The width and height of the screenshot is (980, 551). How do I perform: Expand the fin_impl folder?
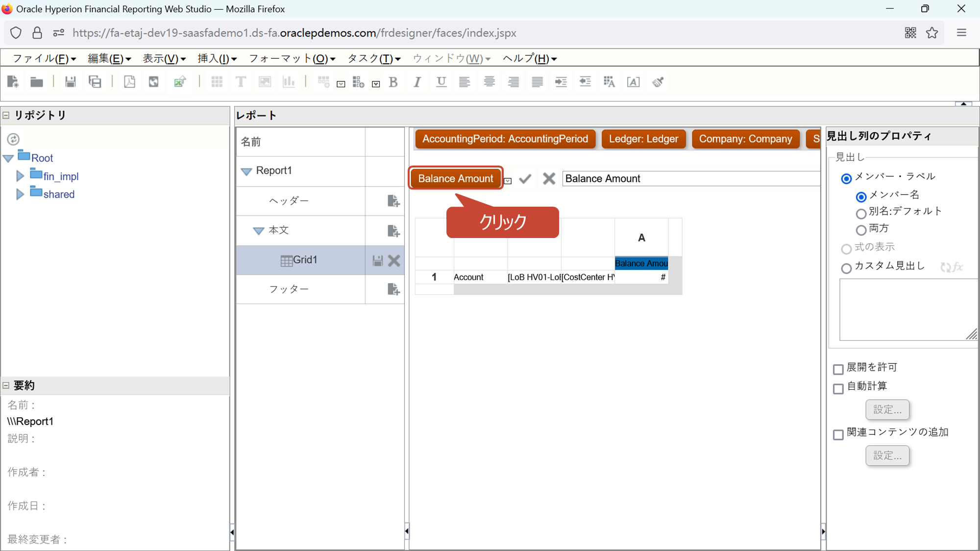click(x=20, y=176)
